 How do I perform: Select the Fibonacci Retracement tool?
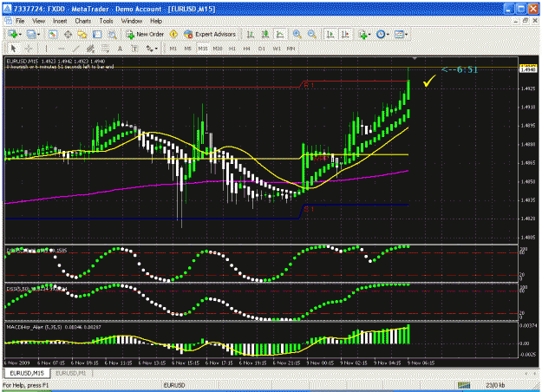(x=105, y=49)
